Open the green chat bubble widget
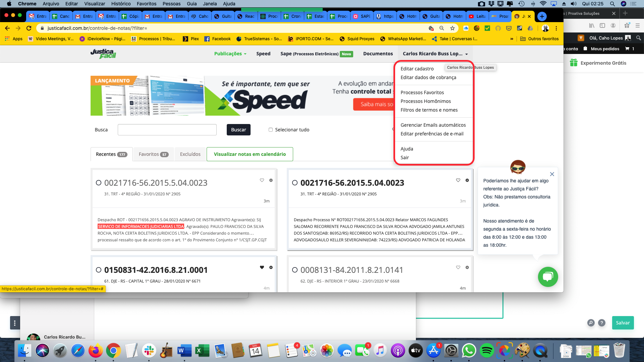The image size is (644, 362). click(x=548, y=277)
